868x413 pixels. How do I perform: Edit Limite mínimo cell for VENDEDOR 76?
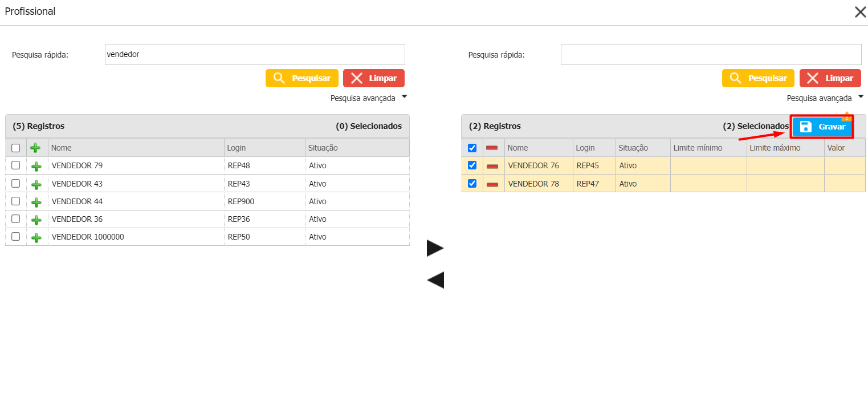708,165
